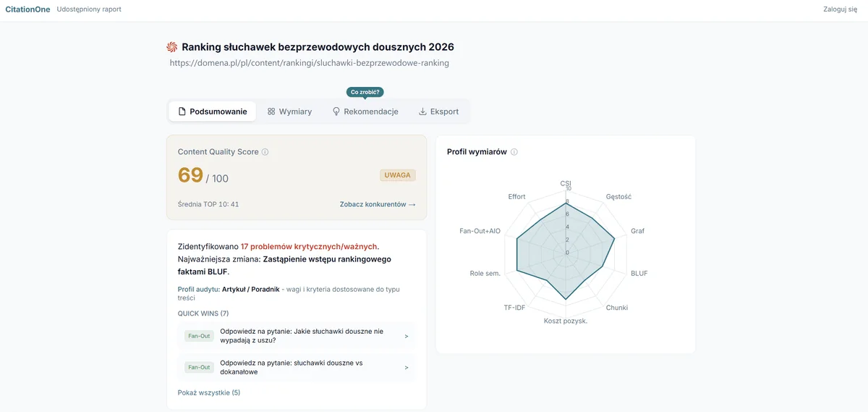This screenshot has height=412, width=868.
Task: Open the Rekomendacje tab
Action: (365, 112)
